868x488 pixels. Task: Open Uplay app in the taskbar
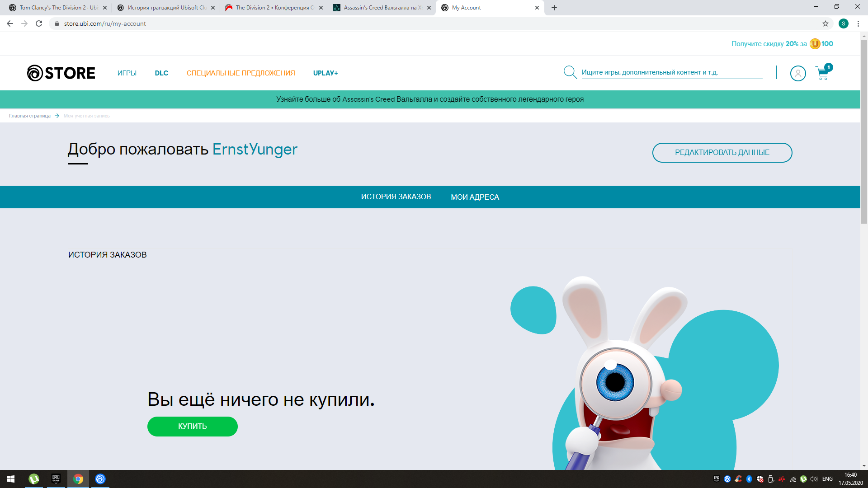[100, 479]
